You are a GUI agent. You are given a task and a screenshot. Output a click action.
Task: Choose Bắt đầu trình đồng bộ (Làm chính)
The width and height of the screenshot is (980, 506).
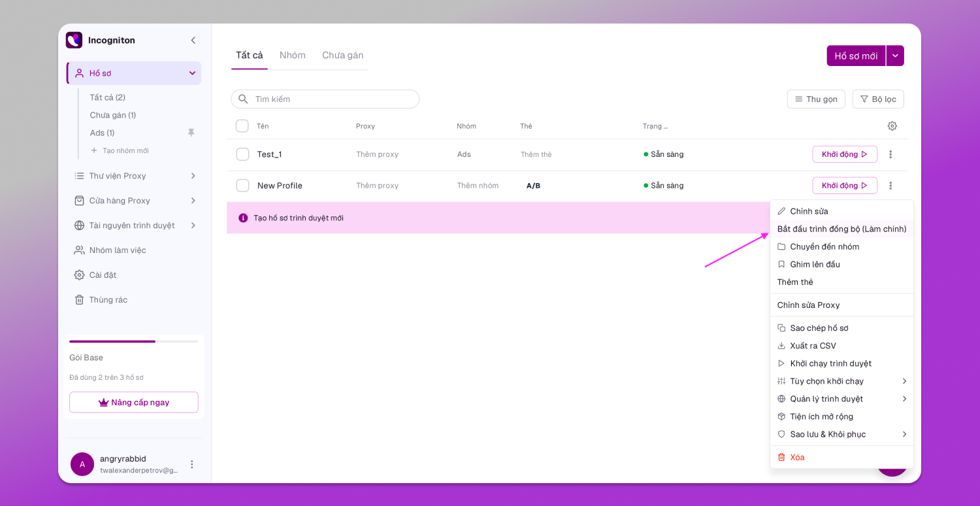pos(841,229)
